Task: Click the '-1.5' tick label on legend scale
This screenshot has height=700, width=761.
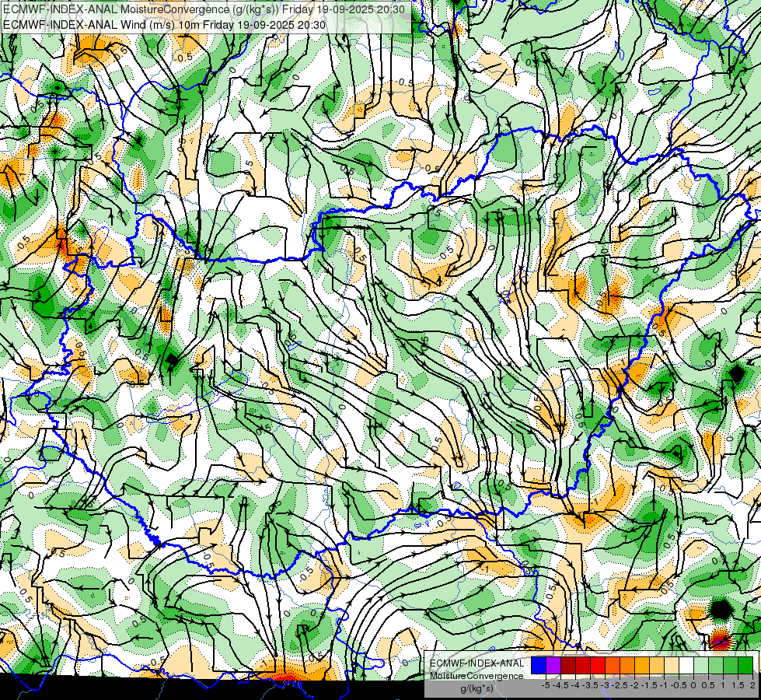Action: pos(649,685)
